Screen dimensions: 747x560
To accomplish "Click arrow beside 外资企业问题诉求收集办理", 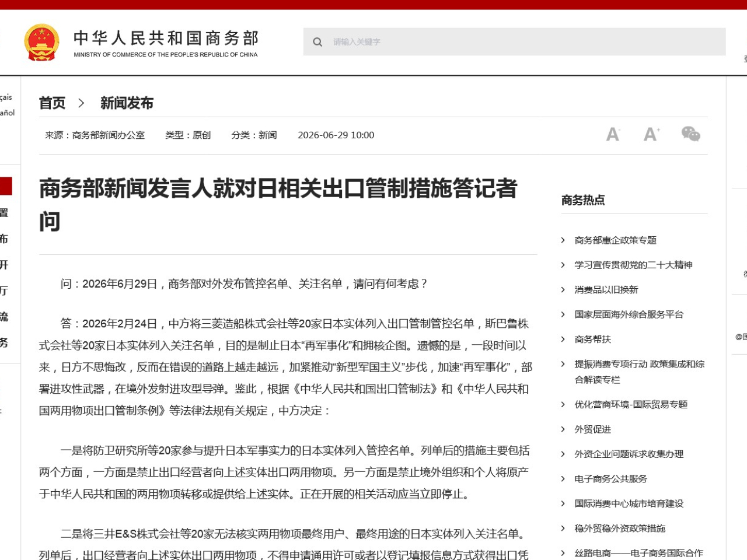I will click(563, 454).
